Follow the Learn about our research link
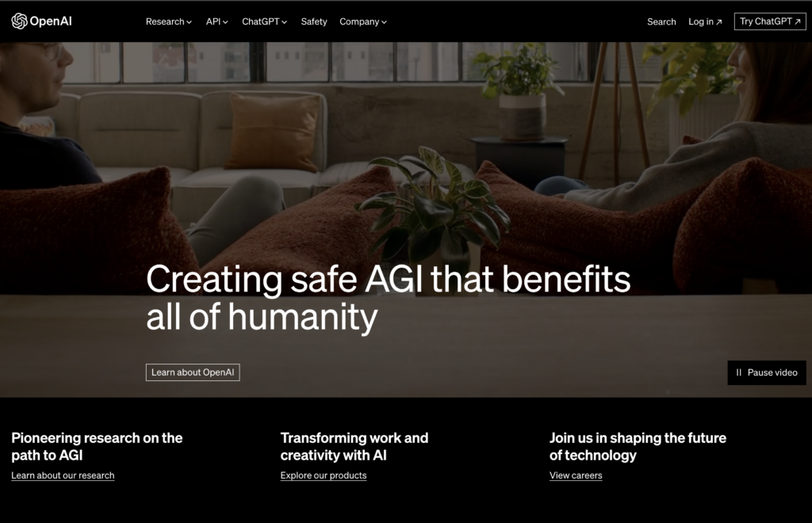The height and width of the screenshot is (523, 812). point(63,475)
